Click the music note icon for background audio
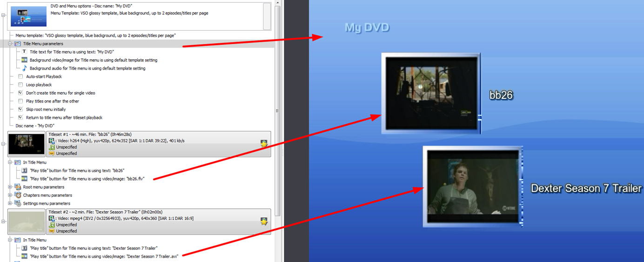Image resolution: width=644 pixels, height=262 pixels. tap(25, 68)
